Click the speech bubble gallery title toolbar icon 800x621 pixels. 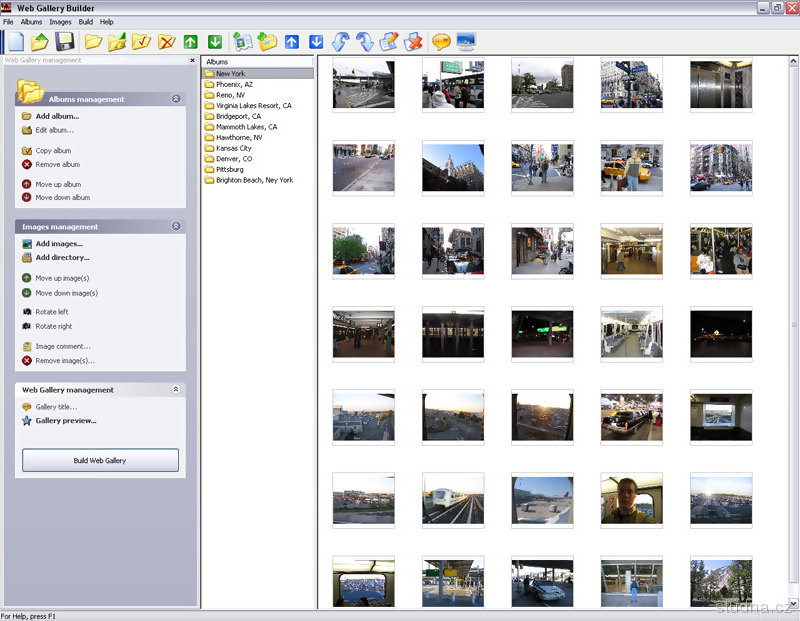point(441,42)
